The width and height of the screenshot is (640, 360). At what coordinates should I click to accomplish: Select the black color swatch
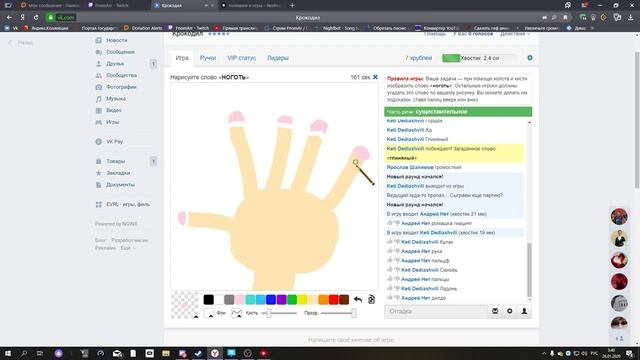[209, 300]
